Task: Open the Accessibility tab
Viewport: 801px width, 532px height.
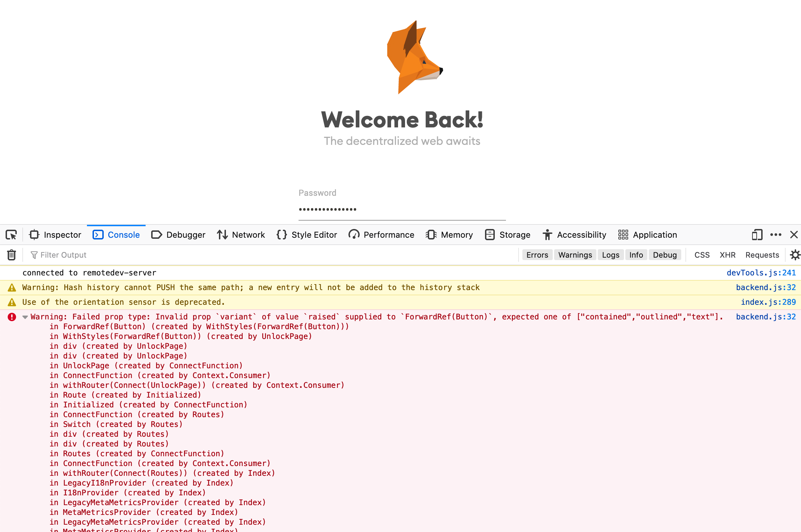Action: coord(574,235)
